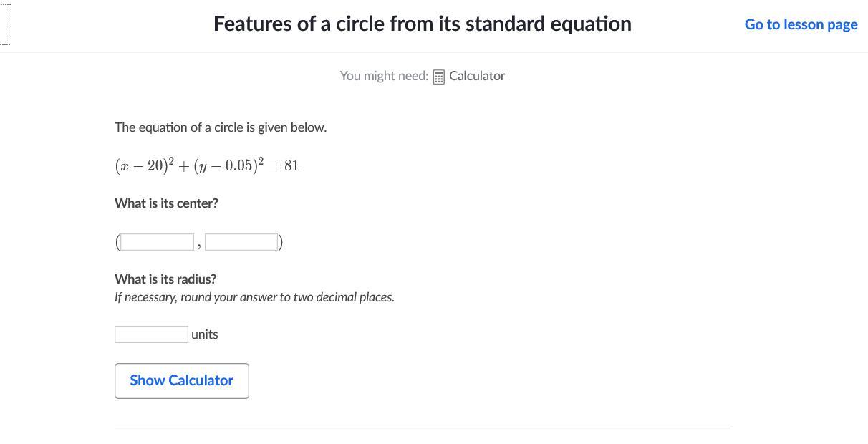Click the "You might need:" text

click(384, 76)
